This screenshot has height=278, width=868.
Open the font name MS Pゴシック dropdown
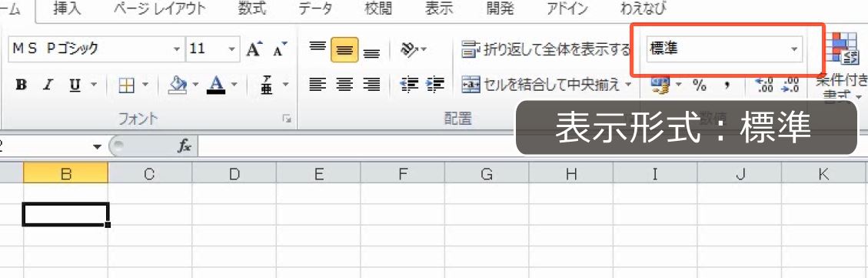click(177, 49)
